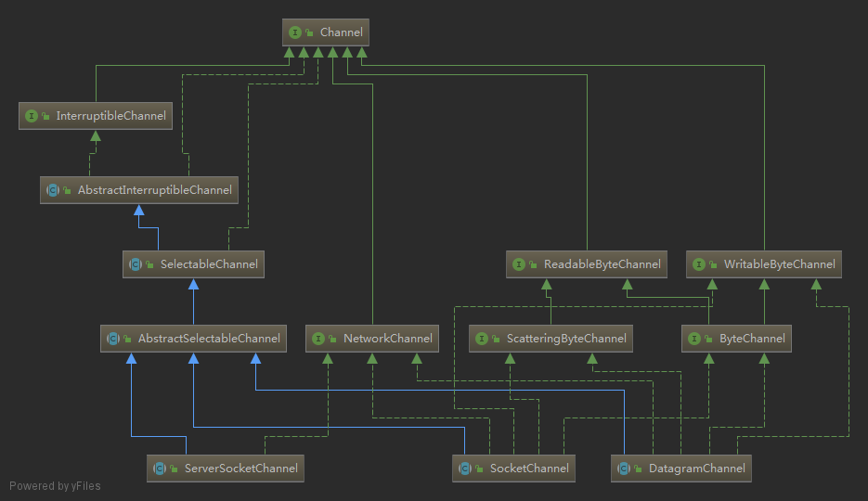Click the lock icon on SocketChannel node

tap(478, 469)
